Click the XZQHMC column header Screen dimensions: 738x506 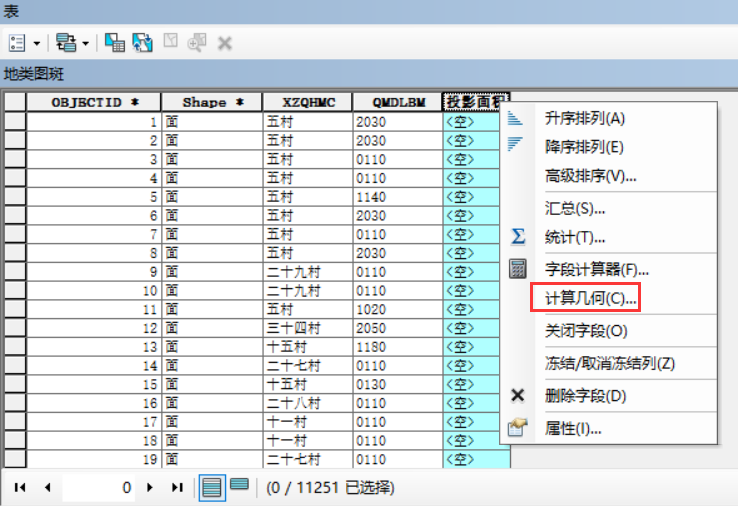[x=307, y=102]
